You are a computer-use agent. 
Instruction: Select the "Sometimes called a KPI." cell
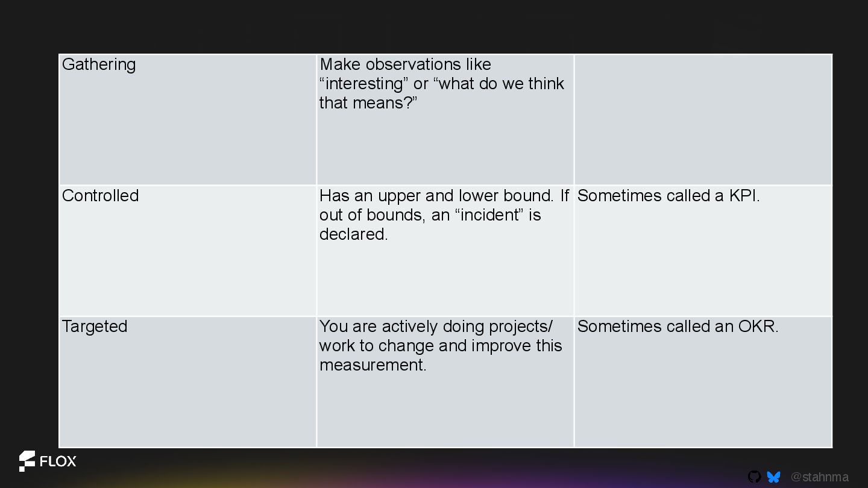pos(703,251)
